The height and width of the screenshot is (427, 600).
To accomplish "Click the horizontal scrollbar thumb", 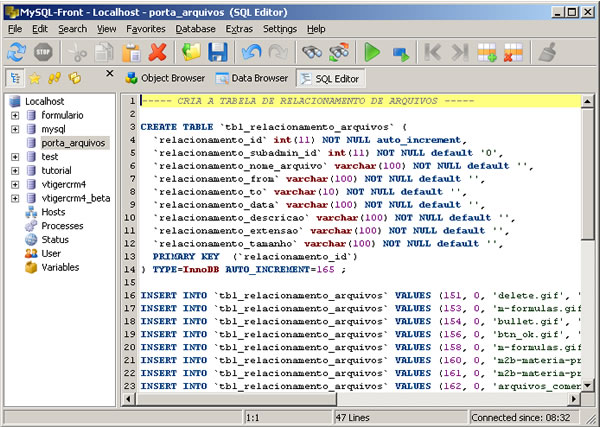I will point(236,399).
